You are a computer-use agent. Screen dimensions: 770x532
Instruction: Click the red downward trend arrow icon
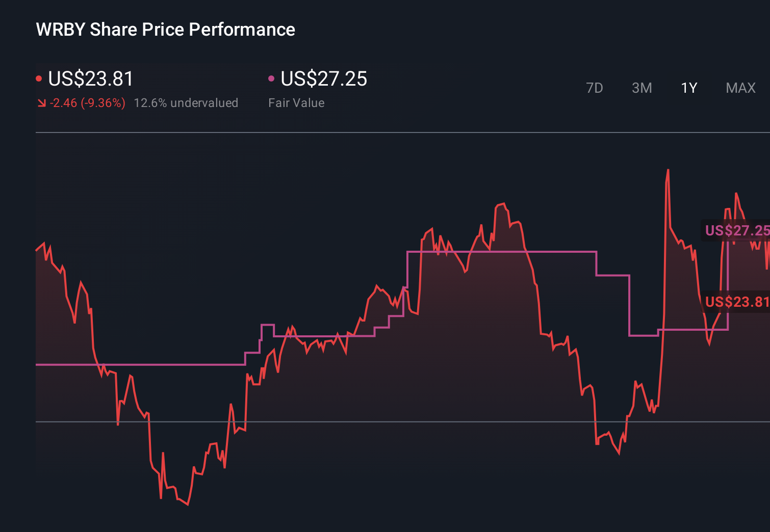pyautogui.click(x=42, y=102)
